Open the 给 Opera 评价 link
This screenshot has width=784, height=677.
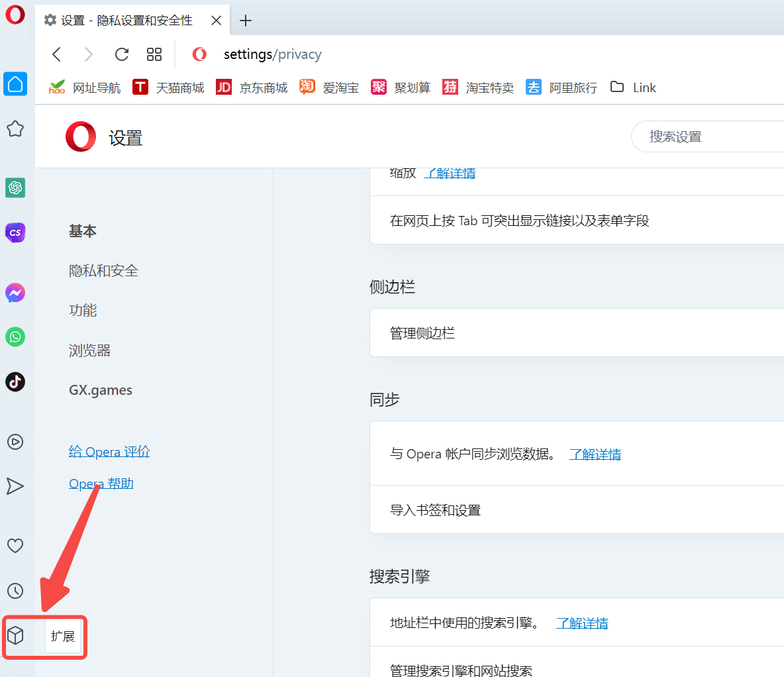(109, 452)
